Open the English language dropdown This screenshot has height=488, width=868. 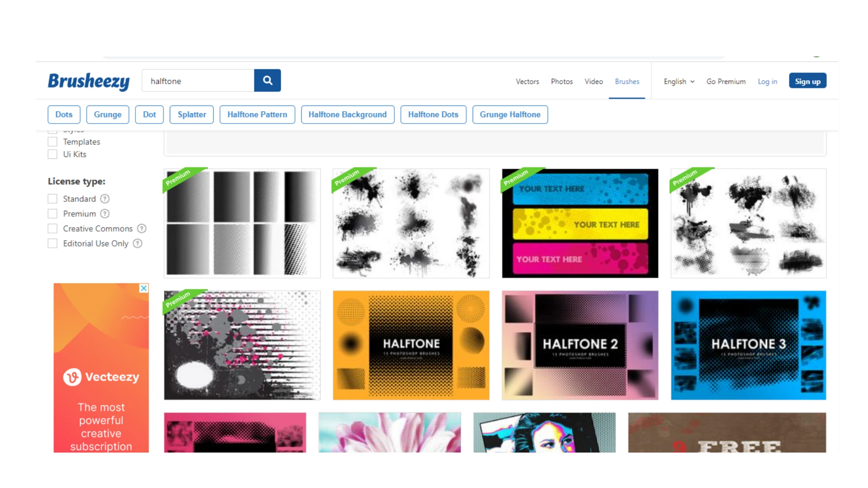click(x=679, y=82)
